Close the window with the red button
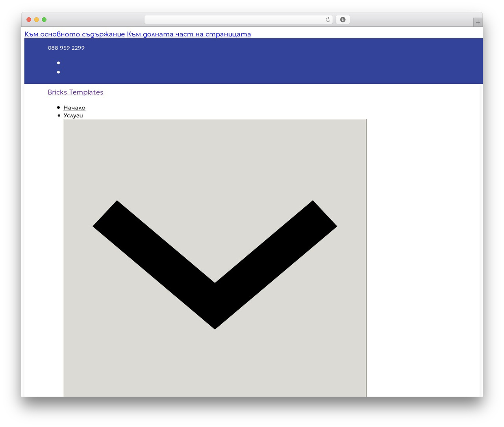Screen dimensions: 504x427 click(x=29, y=20)
